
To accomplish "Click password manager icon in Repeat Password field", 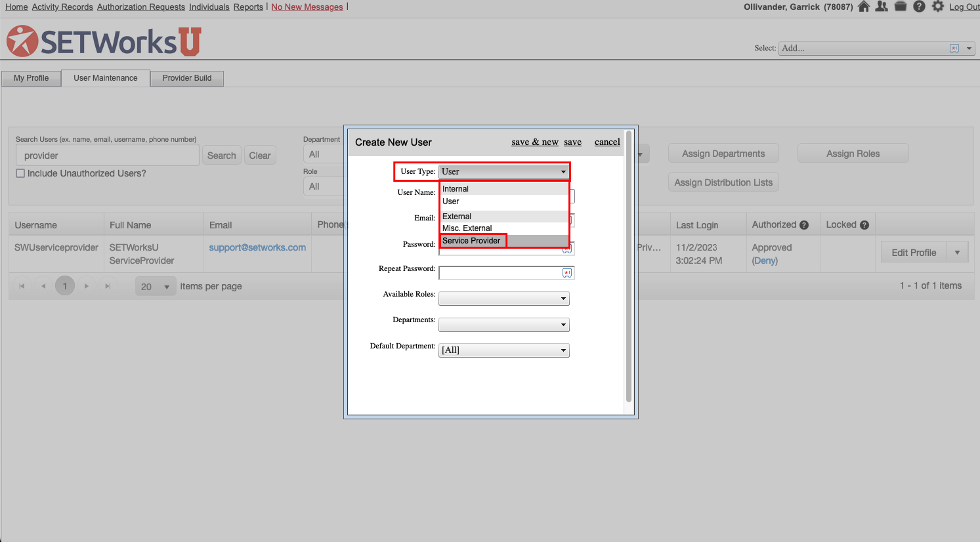I will coord(567,273).
